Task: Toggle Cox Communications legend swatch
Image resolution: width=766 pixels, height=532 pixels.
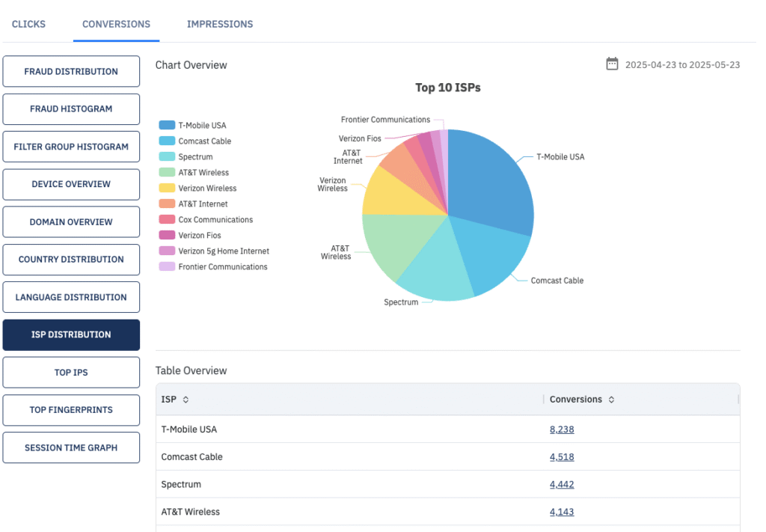Action: 167,219
